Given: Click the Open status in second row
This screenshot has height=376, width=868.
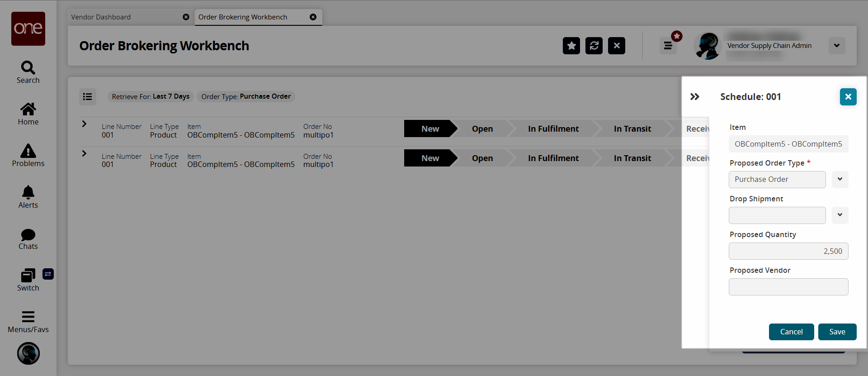Looking at the screenshot, I should coord(482,158).
